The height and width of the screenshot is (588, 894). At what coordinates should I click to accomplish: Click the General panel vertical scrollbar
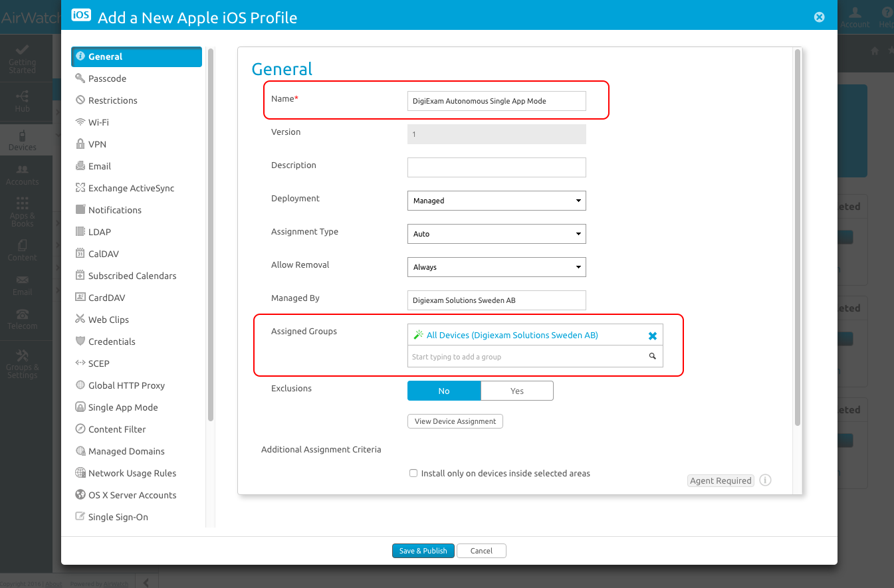click(x=798, y=236)
